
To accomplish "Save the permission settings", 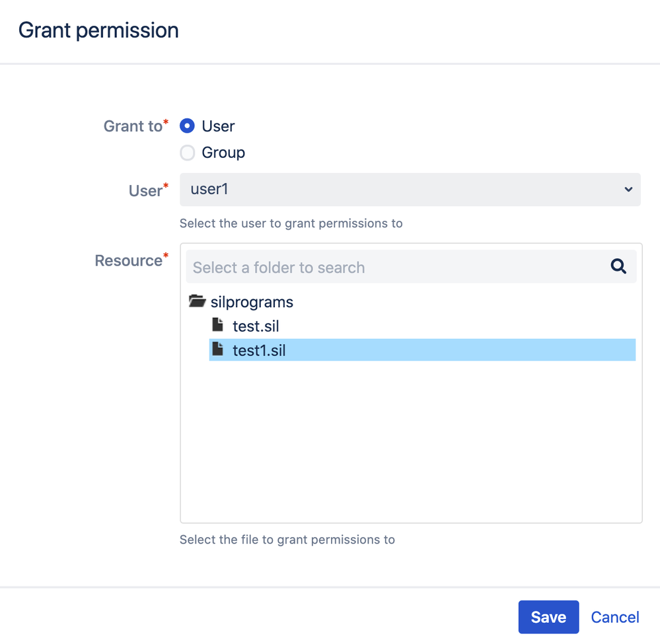I will 548,617.
